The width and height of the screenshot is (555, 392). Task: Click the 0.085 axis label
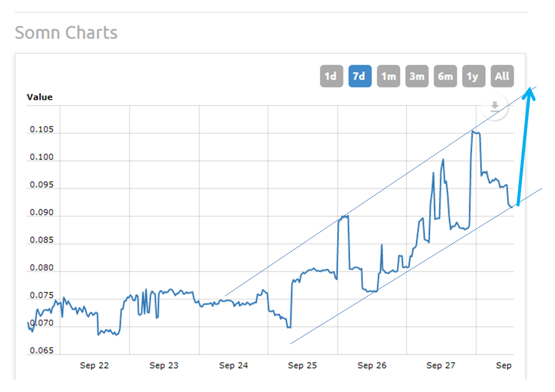tap(41, 240)
